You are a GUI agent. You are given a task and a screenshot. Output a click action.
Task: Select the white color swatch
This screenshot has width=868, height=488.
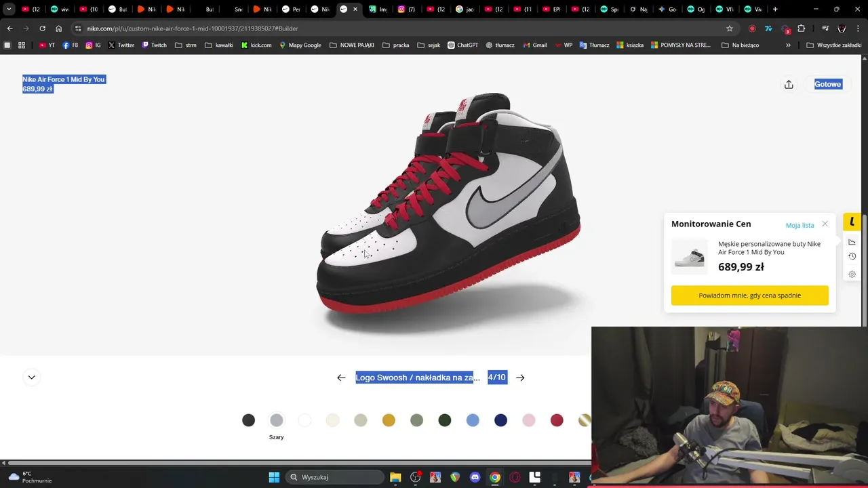304,420
